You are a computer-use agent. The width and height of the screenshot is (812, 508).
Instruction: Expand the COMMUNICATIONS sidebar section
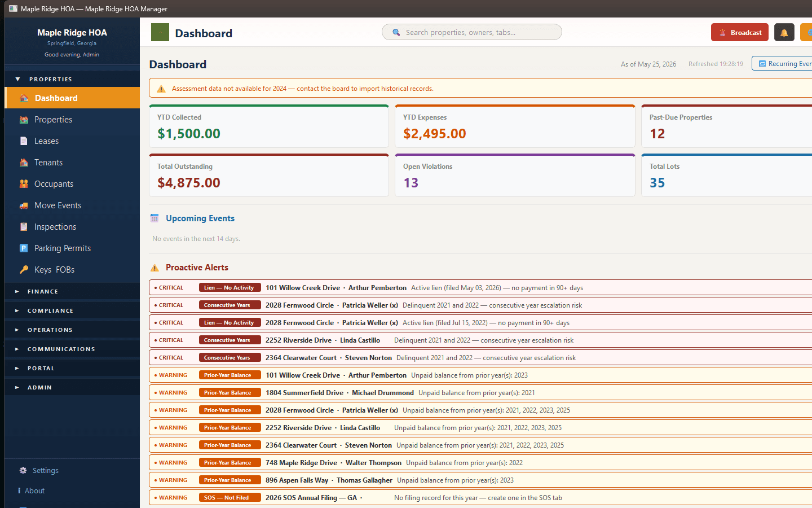point(72,349)
